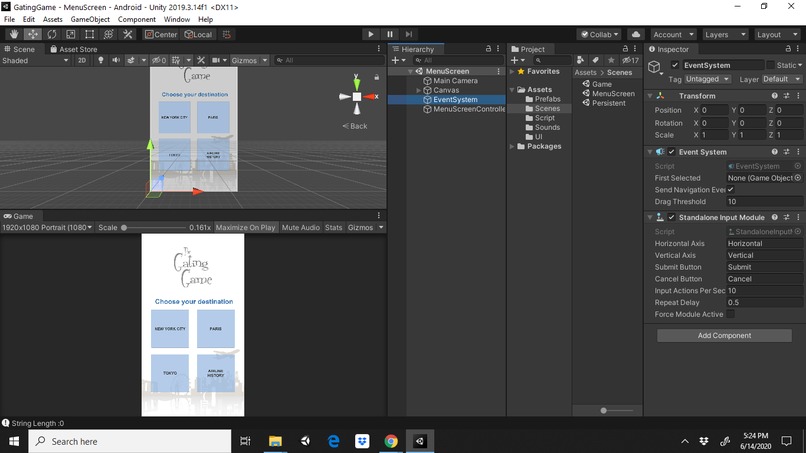Open the File menu
Image resolution: width=806 pixels, height=453 pixels.
tap(9, 19)
